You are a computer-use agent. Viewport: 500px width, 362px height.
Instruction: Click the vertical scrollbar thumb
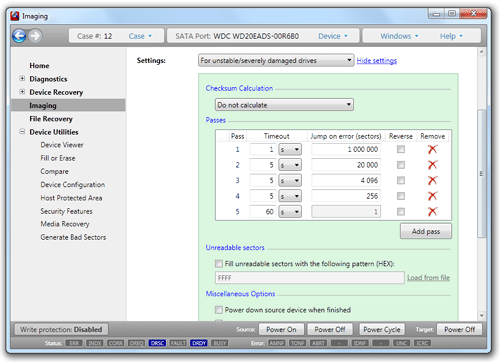tap(481, 173)
